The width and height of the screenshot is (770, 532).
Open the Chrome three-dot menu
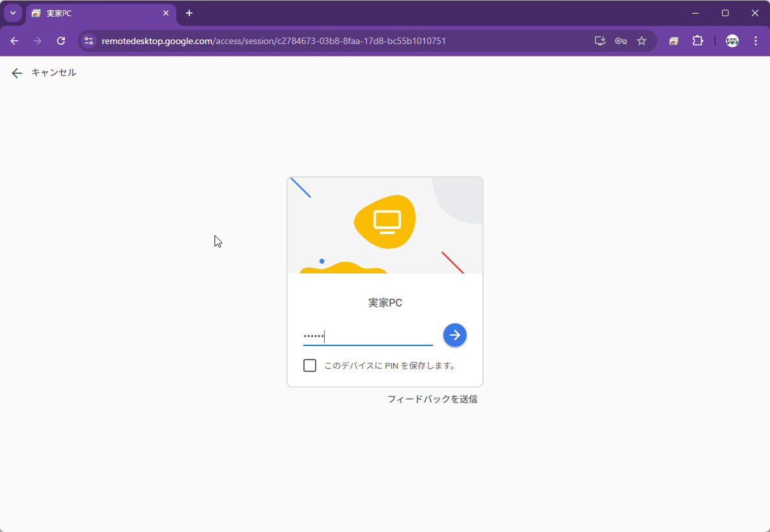click(x=756, y=41)
